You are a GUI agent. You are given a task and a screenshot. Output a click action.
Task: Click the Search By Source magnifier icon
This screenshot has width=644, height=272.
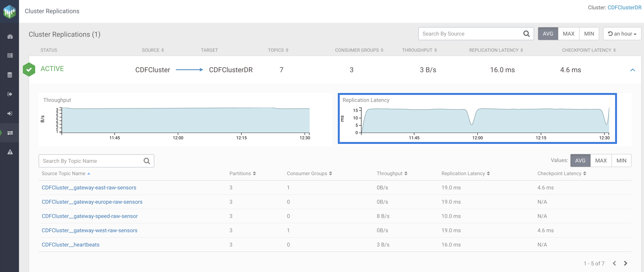pos(526,34)
